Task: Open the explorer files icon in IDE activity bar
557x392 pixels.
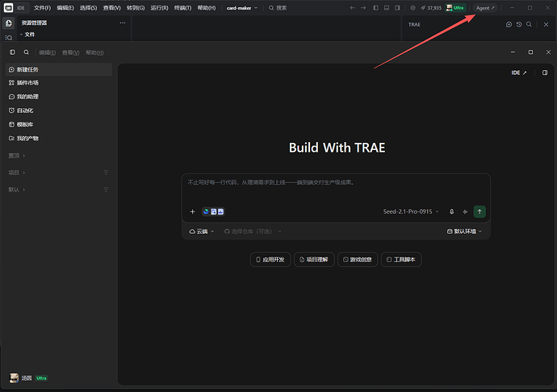Action: pyautogui.click(x=9, y=23)
